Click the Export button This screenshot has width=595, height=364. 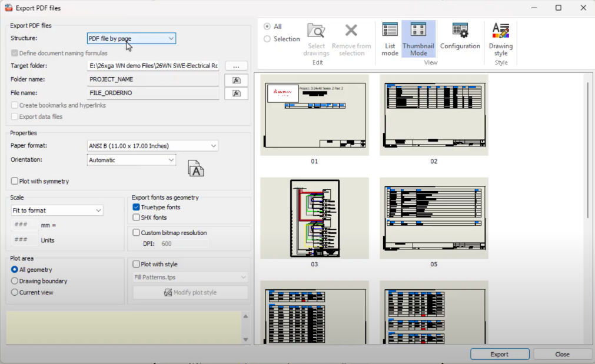point(499,354)
